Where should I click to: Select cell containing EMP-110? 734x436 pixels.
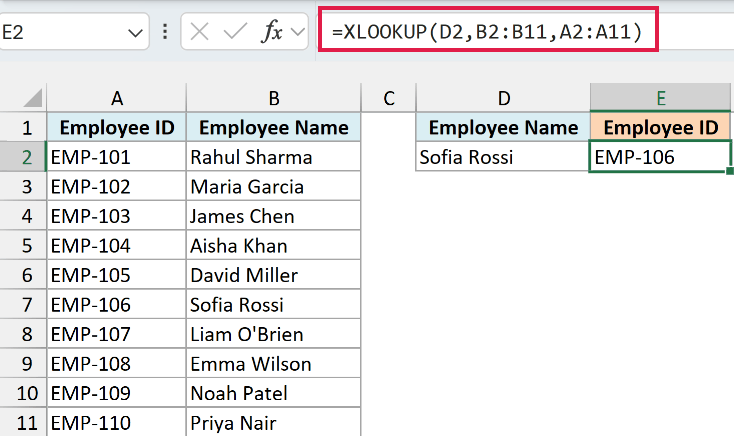(x=117, y=422)
